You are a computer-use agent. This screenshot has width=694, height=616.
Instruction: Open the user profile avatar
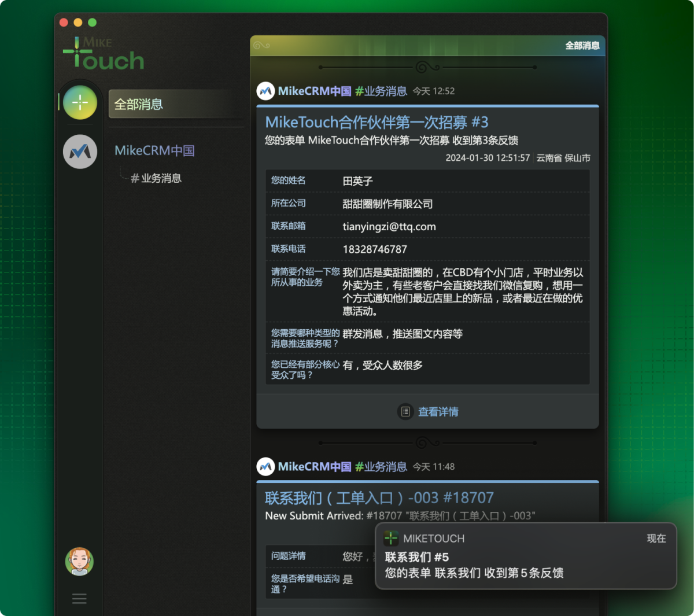pos(79,561)
